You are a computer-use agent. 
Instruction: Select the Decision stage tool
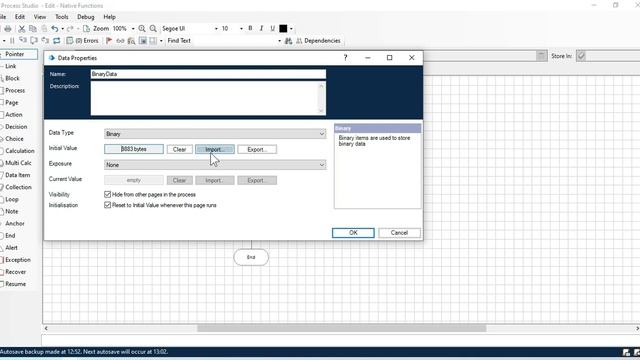pyautogui.click(x=16, y=127)
